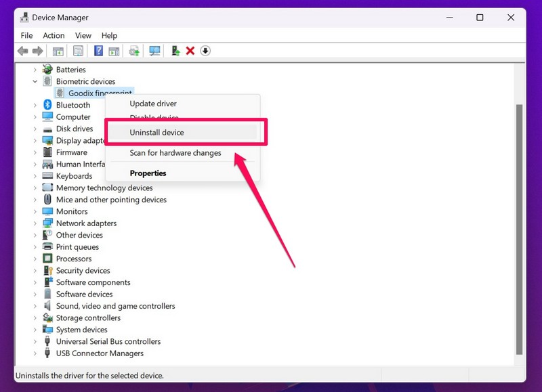Click the Processors chip icon
The width and height of the screenshot is (542, 392).
pyautogui.click(x=47, y=259)
